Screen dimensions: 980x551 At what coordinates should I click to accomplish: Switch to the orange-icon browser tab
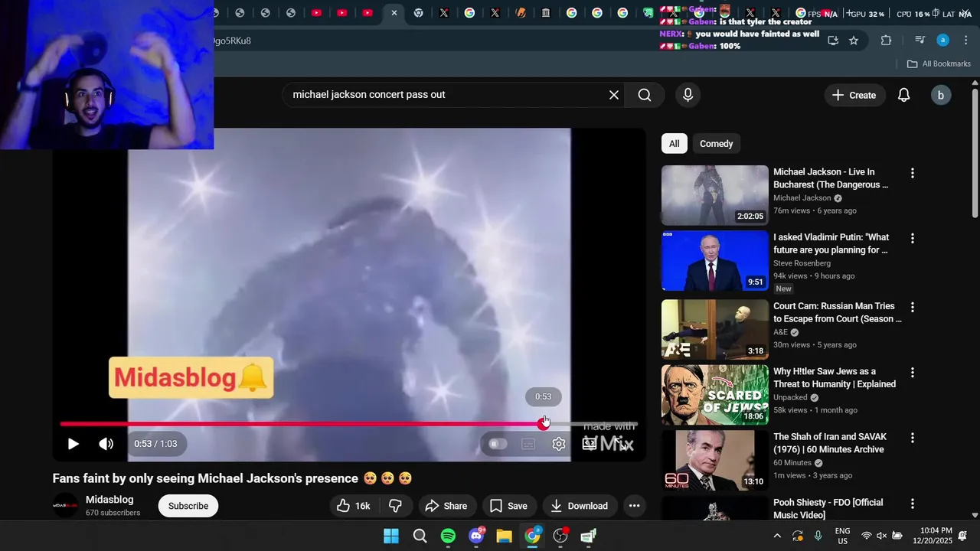coord(521,13)
